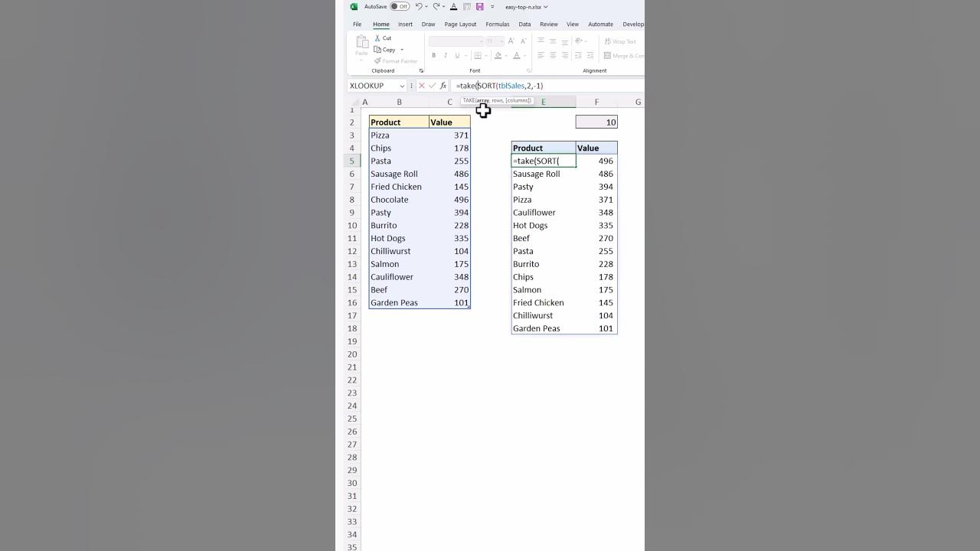The width and height of the screenshot is (980, 551).
Task: Click the Middle Align icon
Action: [x=553, y=41]
